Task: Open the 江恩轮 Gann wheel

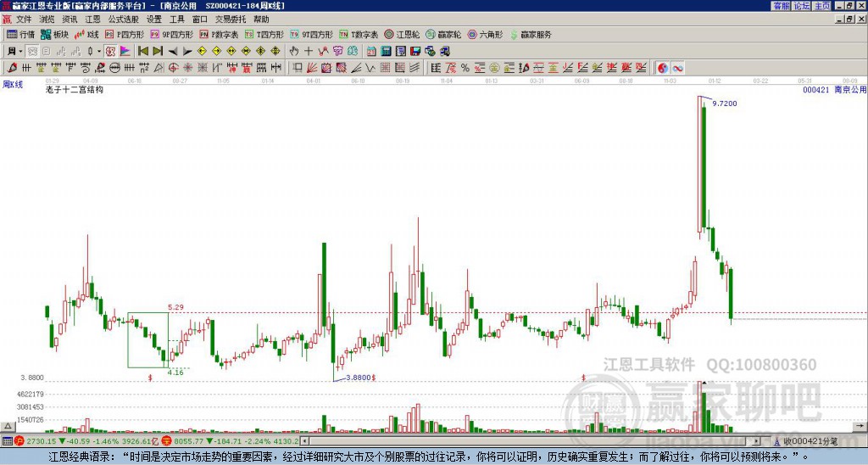Action: point(402,34)
